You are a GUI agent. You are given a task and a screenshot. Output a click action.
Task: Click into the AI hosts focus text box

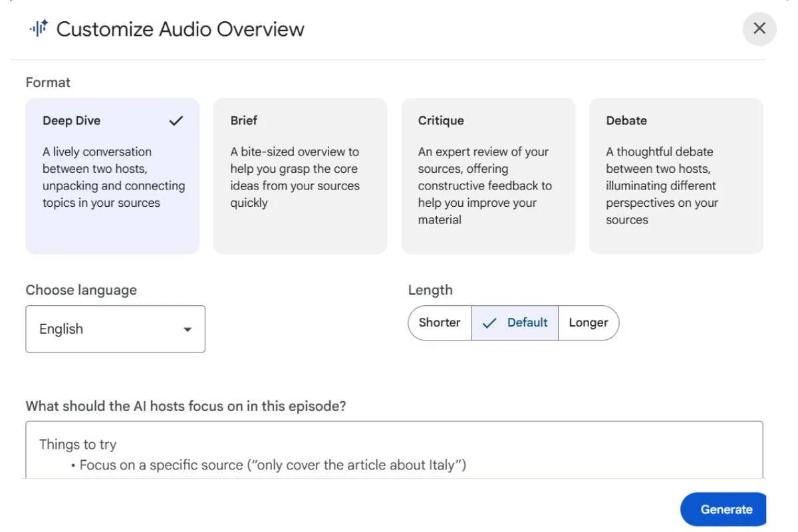(394, 450)
